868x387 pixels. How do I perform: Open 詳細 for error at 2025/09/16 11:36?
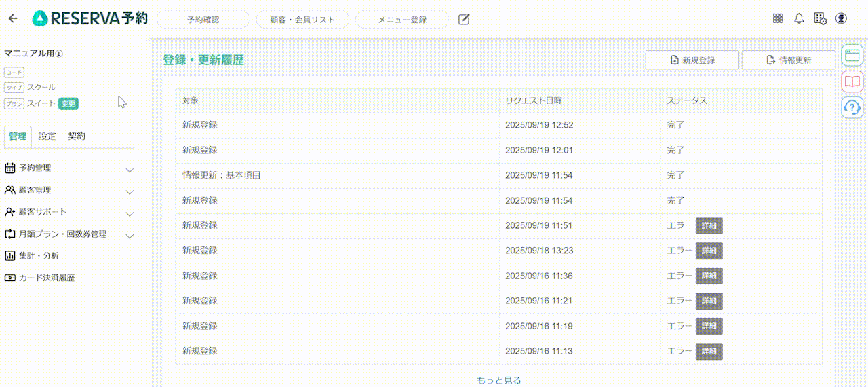pyautogui.click(x=709, y=276)
